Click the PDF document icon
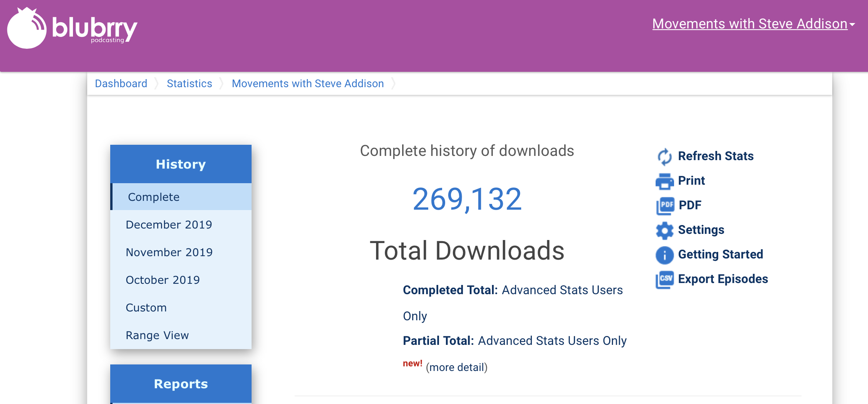 click(665, 206)
